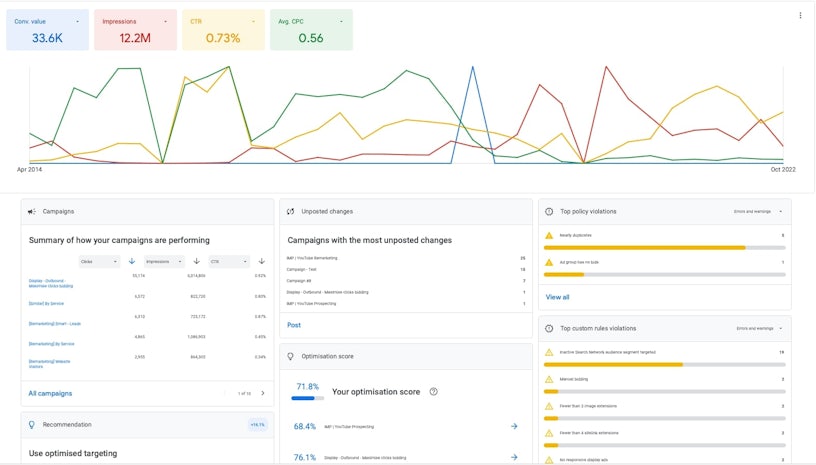Image resolution: width=816 pixels, height=465 pixels.
Task: Click the Campaigns megaphone icon
Action: [32, 212]
